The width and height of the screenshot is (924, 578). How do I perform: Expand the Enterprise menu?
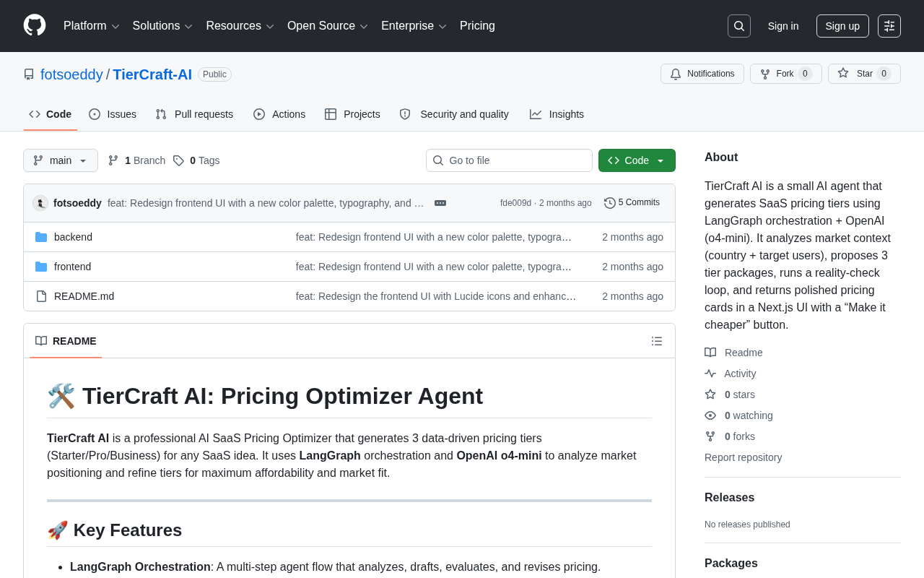click(x=414, y=26)
